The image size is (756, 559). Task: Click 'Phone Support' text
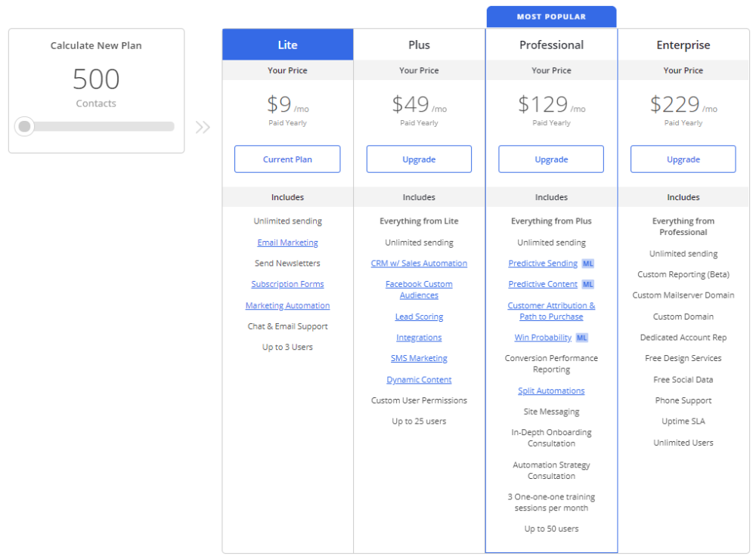[x=683, y=400]
